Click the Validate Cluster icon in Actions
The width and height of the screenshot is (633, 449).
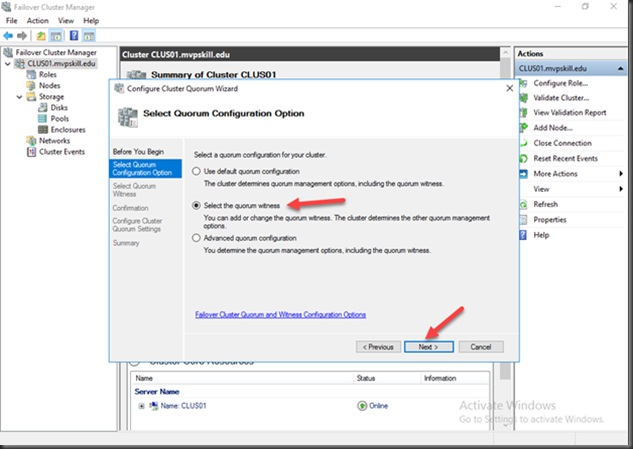(x=524, y=98)
